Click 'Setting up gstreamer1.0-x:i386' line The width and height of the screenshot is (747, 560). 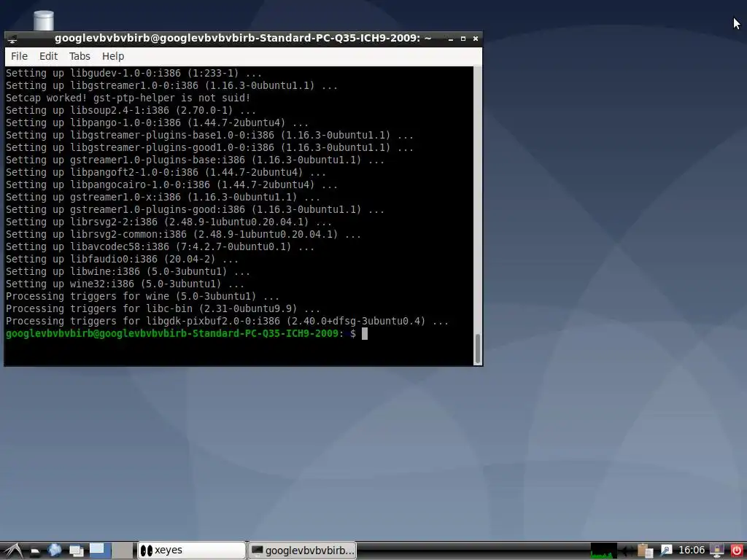coord(163,198)
